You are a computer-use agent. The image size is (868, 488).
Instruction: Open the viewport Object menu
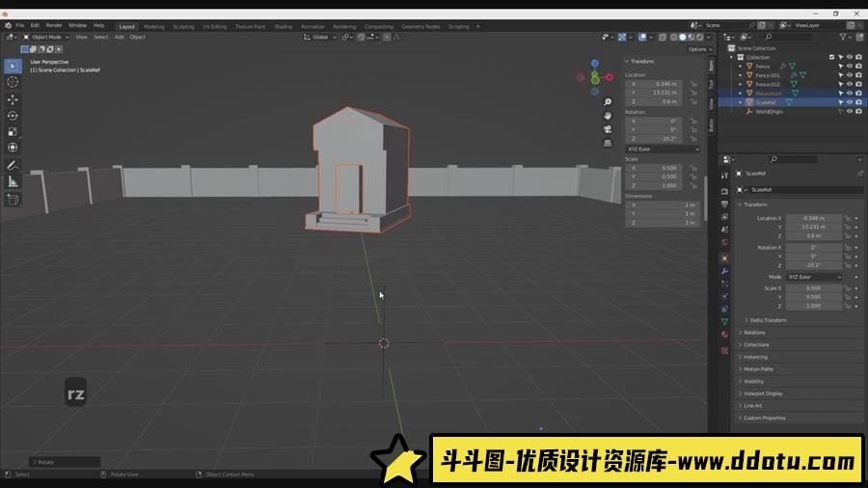[x=137, y=37]
